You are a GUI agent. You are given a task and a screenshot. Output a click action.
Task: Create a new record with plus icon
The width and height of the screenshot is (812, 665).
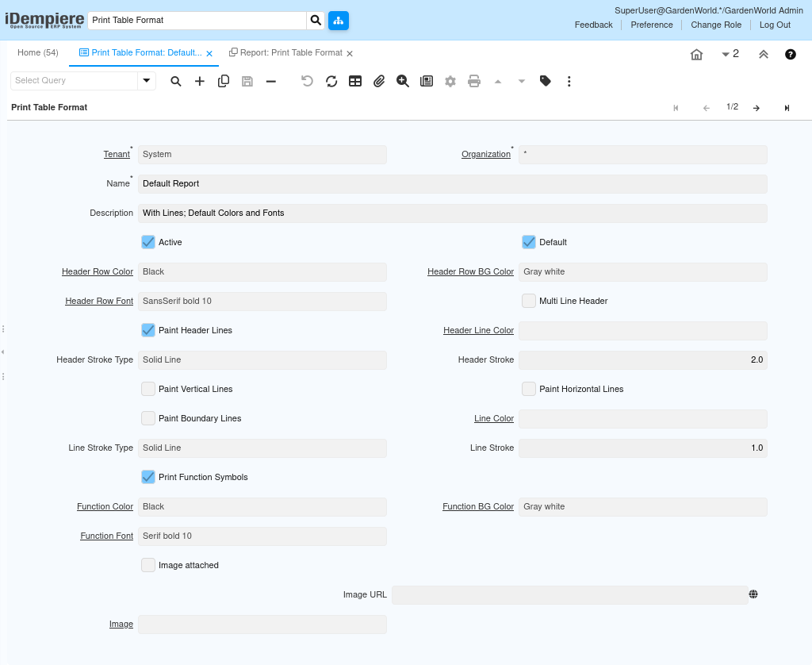click(199, 82)
